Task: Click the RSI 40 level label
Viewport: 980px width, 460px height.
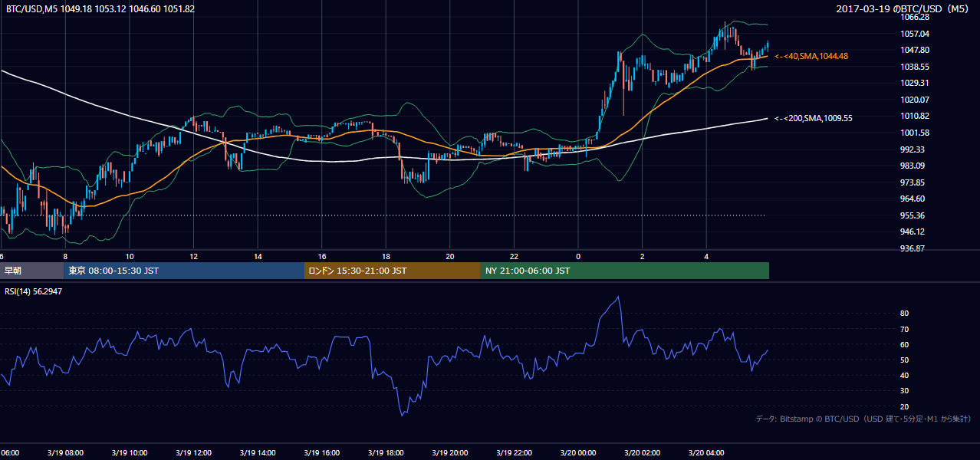Action: [905, 375]
